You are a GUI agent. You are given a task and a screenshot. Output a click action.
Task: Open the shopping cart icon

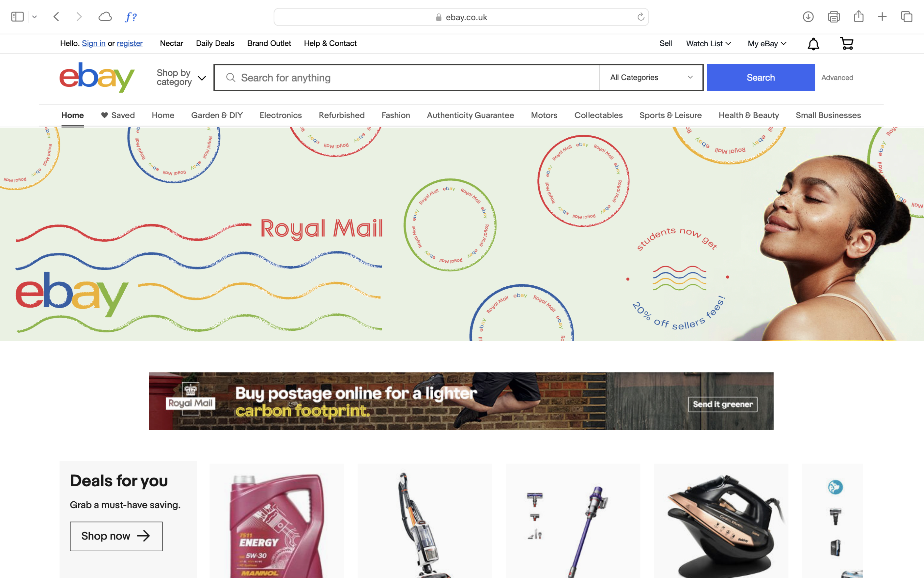click(847, 44)
